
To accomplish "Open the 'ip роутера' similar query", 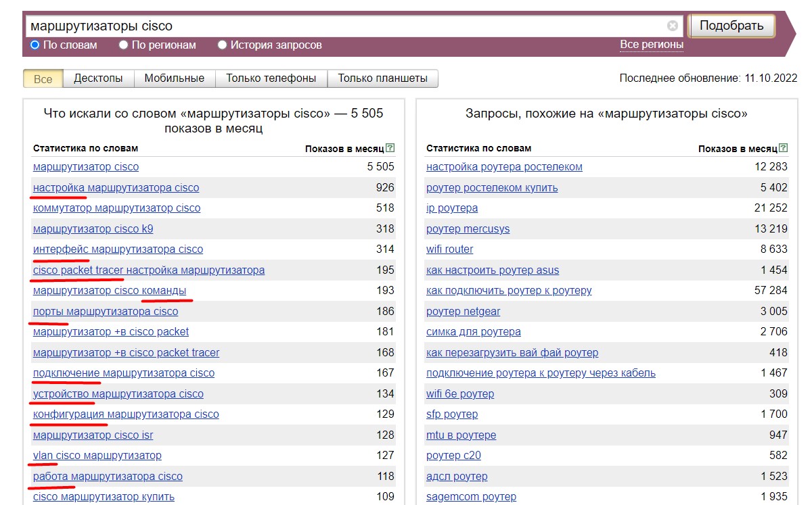I will pyautogui.click(x=452, y=208).
